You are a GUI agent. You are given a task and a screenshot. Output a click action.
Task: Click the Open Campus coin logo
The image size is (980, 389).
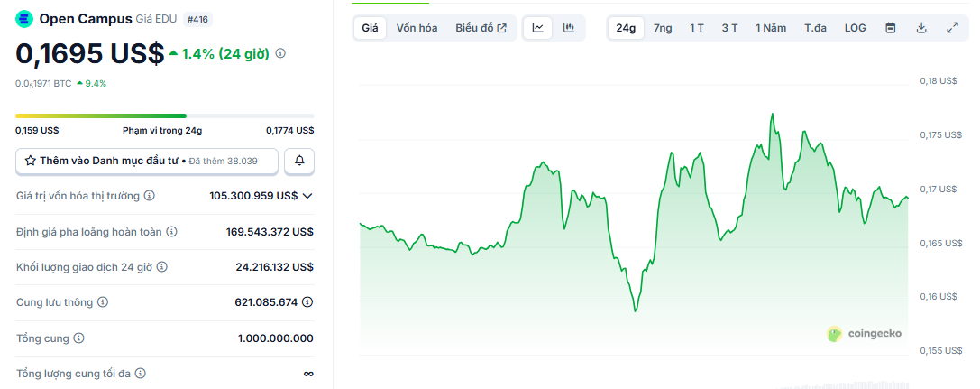coord(24,19)
